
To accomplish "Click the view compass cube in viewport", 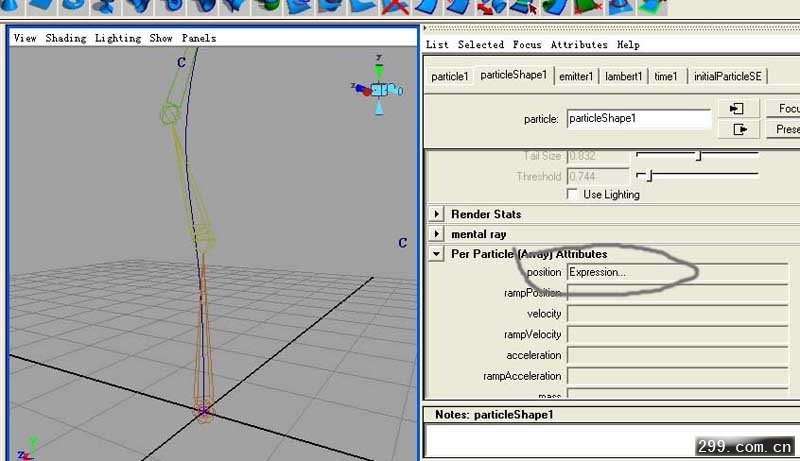I will pyautogui.click(x=379, y=90).
